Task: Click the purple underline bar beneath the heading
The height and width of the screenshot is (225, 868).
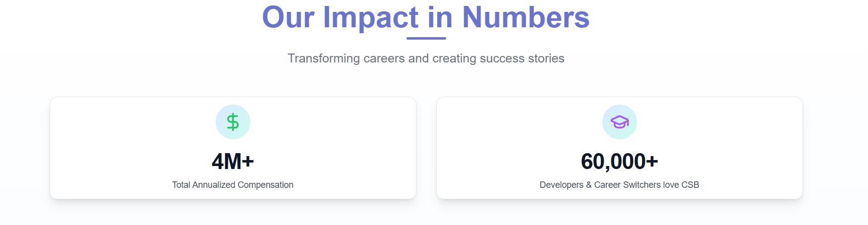Action: 426,38
